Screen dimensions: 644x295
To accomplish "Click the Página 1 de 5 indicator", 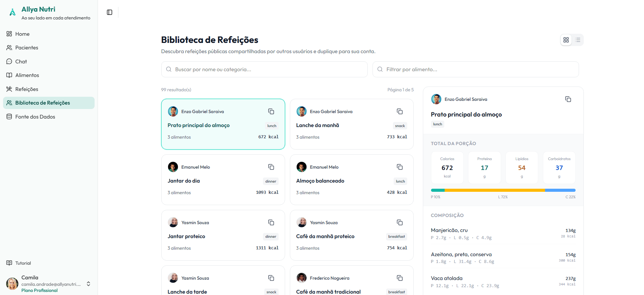I will 400,90.
